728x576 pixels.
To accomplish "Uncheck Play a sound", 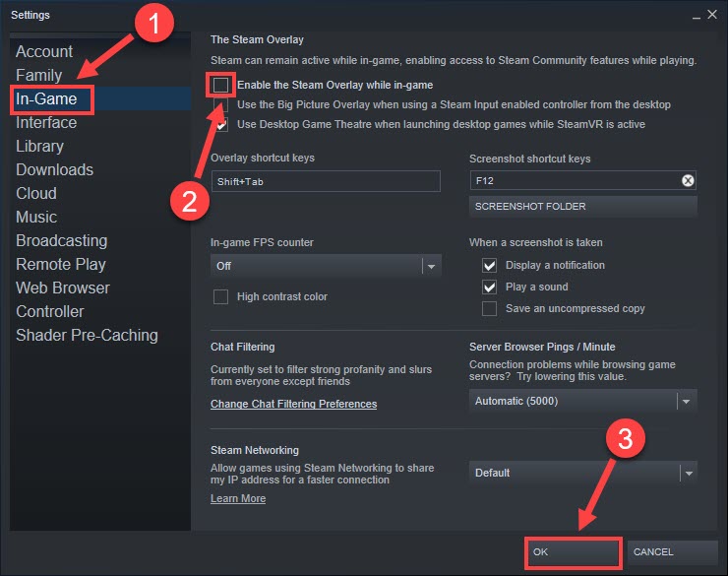I will (x=489, y=288).
